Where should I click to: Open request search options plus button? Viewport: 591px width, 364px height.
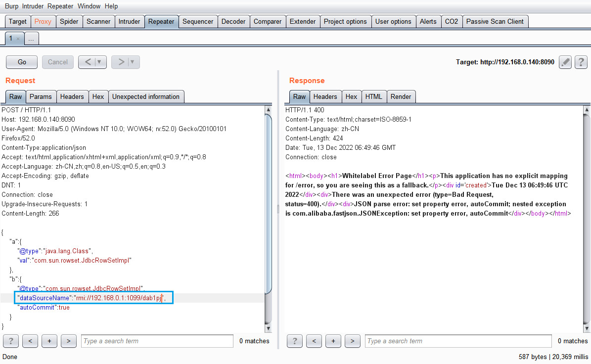click(x=49, y=341)
